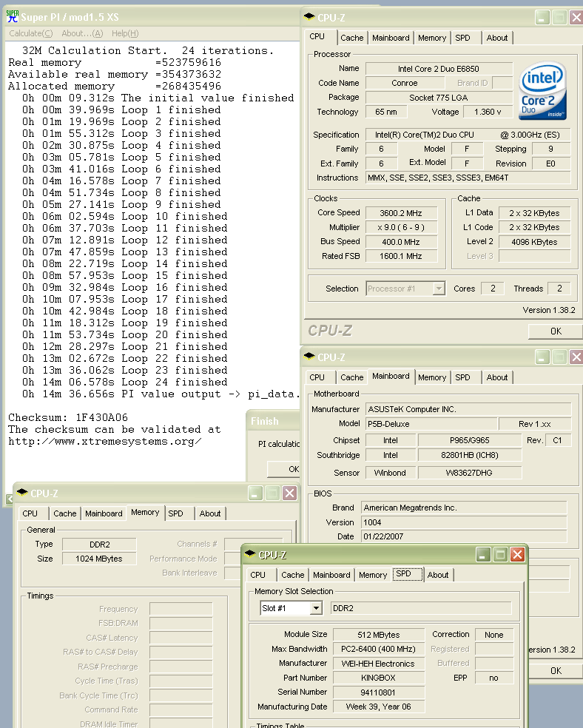Click the xtremesystems.org URL text
Viewport: 583px width, 728px height.
tap(105, 442)
